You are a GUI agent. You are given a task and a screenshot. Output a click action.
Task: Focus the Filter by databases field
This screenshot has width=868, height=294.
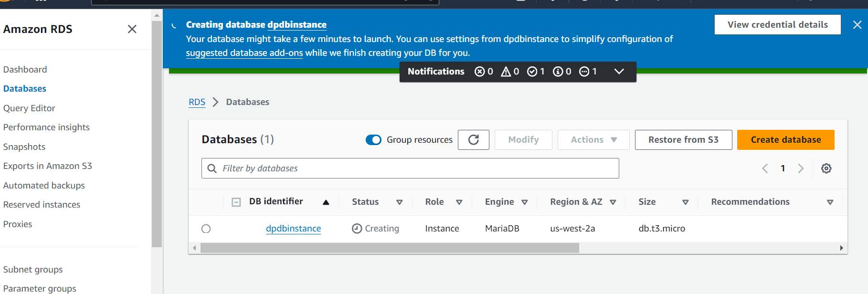point(411,168)
